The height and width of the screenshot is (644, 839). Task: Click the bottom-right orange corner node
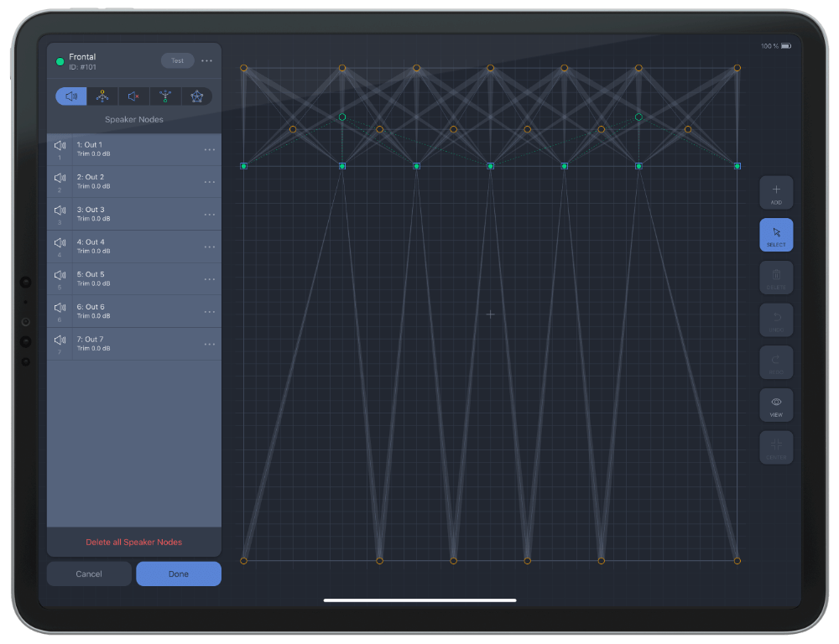pos(737,561)
